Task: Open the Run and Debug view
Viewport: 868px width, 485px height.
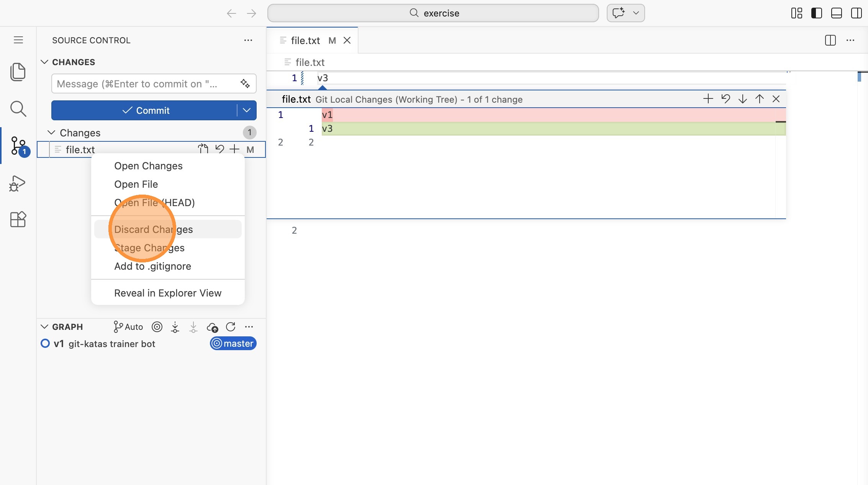Action: [x=18, y=183]
